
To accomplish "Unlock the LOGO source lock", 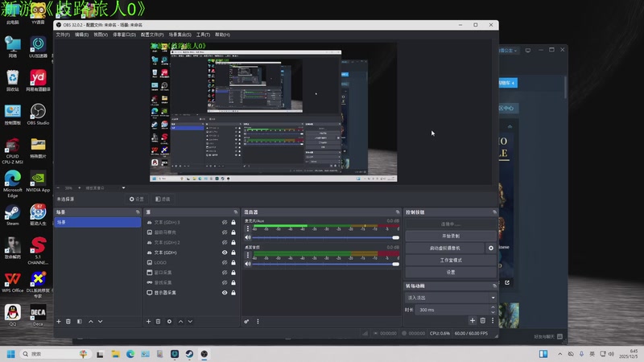I will click(233, 263).
